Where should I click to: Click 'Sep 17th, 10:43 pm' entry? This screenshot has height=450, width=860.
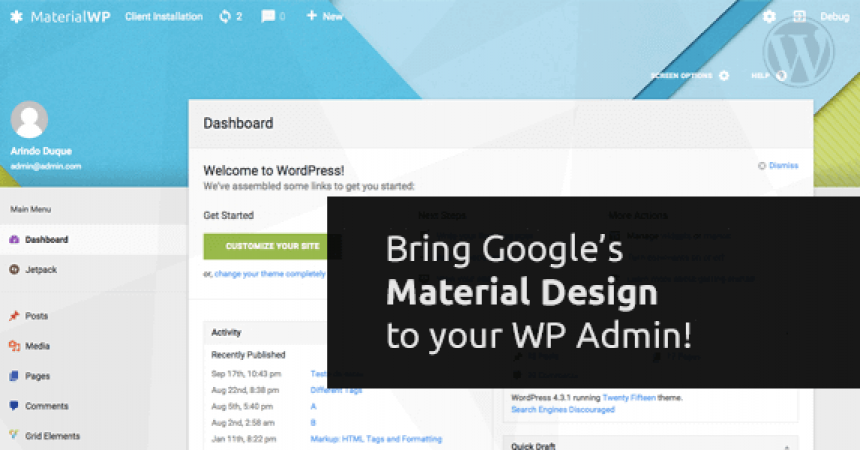coord(246,374)
